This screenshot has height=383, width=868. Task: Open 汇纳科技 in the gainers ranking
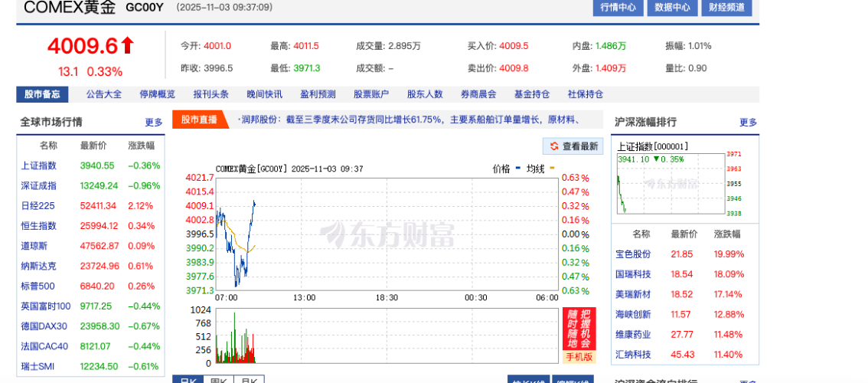click(633, 354)
